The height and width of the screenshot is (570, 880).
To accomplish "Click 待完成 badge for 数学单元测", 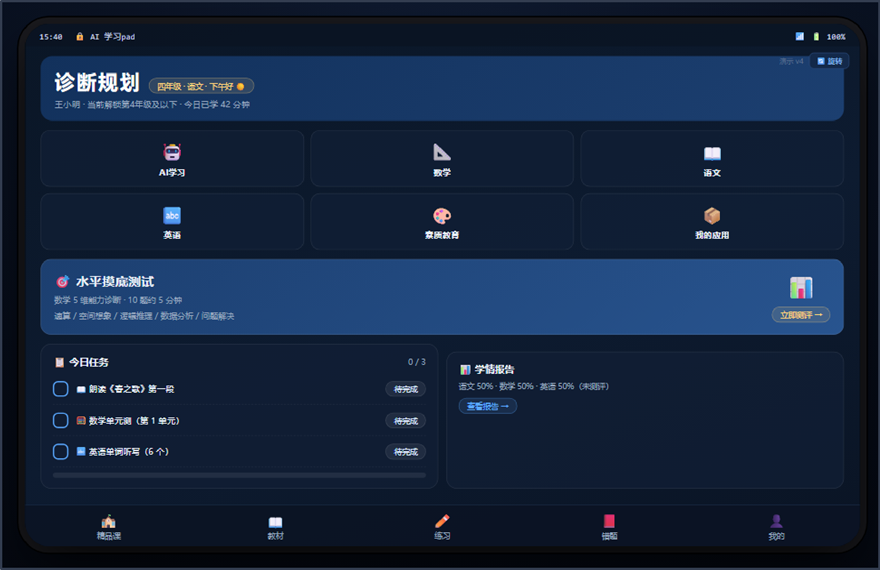I will coord(405,421).
